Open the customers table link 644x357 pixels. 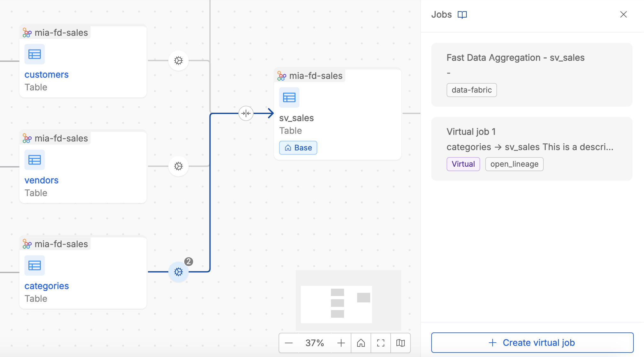click(46, 74)
